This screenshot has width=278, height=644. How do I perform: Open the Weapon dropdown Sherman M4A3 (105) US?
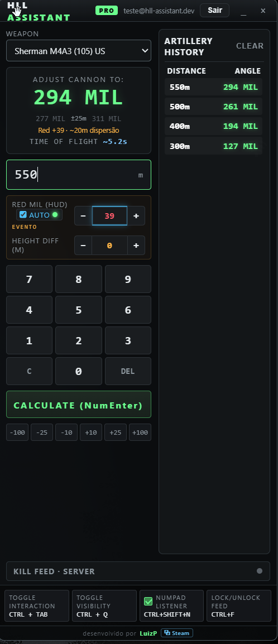(78, 51)
